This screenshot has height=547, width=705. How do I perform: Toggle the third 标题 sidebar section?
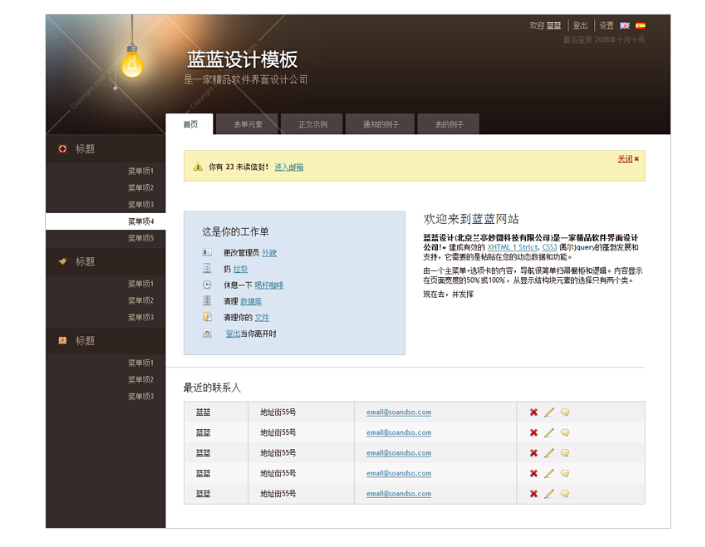(x=85, y=341)
